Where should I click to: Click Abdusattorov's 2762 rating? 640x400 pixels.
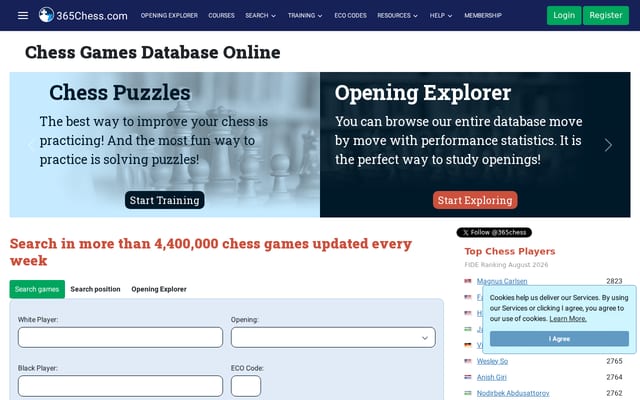tap(614, 393)
